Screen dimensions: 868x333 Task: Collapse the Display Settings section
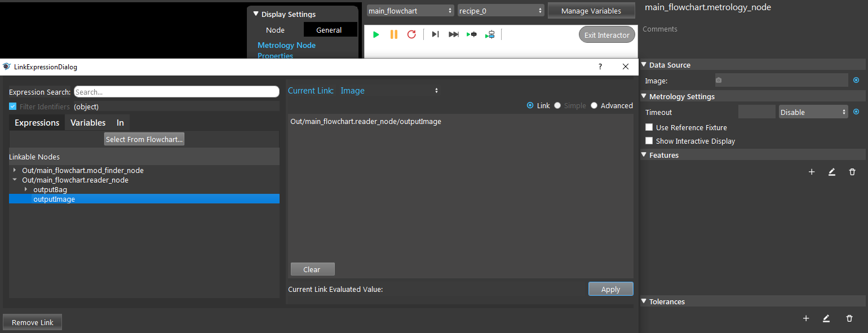pyautogui.click(x=255, y=14)
